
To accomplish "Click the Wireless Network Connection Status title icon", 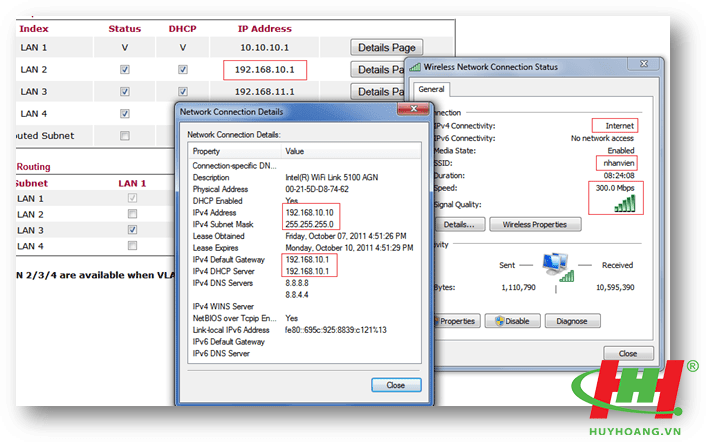I will tap(416, 66).
